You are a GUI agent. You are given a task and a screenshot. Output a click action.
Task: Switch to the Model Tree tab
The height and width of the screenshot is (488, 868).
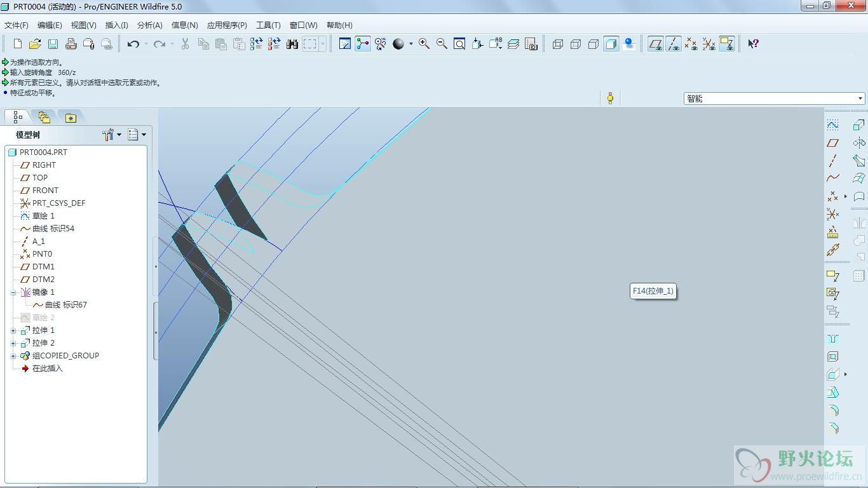click(17, 117)
